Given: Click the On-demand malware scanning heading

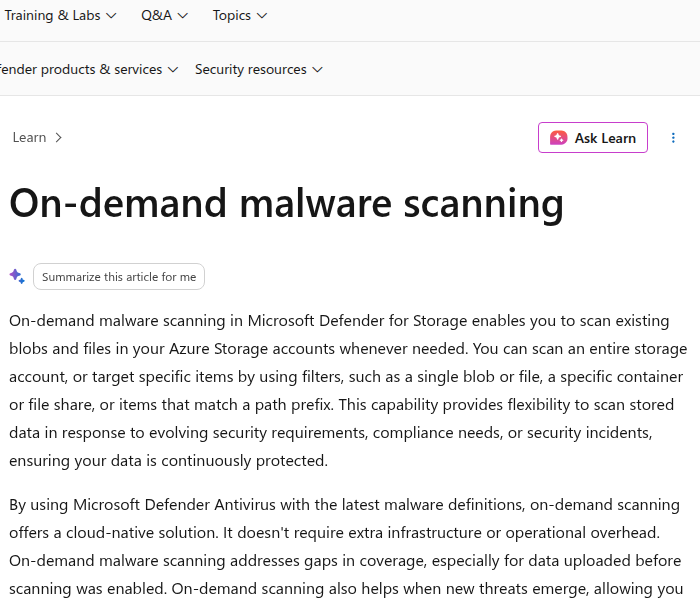Looking at the screenshot, I should 286,203.
